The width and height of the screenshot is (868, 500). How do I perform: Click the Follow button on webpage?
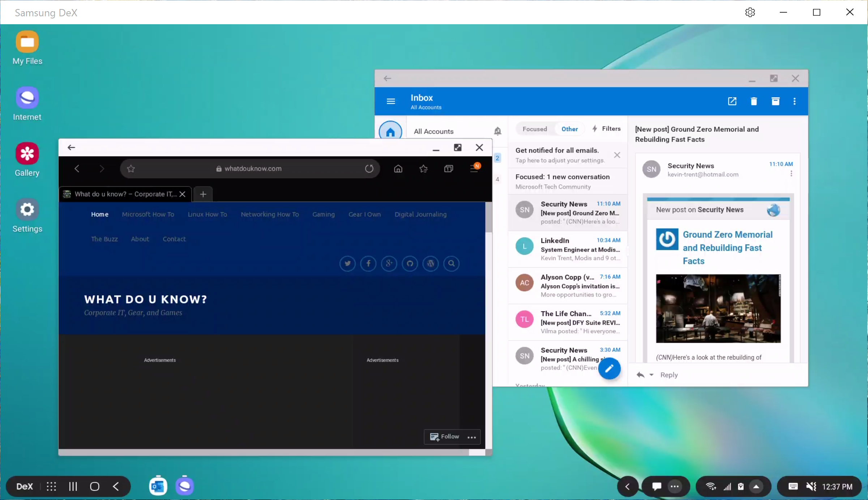445,437
